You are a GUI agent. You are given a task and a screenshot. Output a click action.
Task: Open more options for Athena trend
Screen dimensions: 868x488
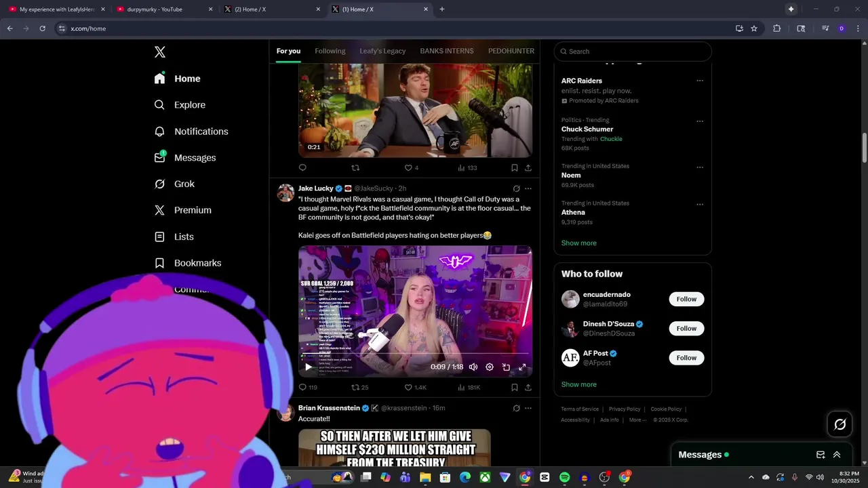[700, 204]
